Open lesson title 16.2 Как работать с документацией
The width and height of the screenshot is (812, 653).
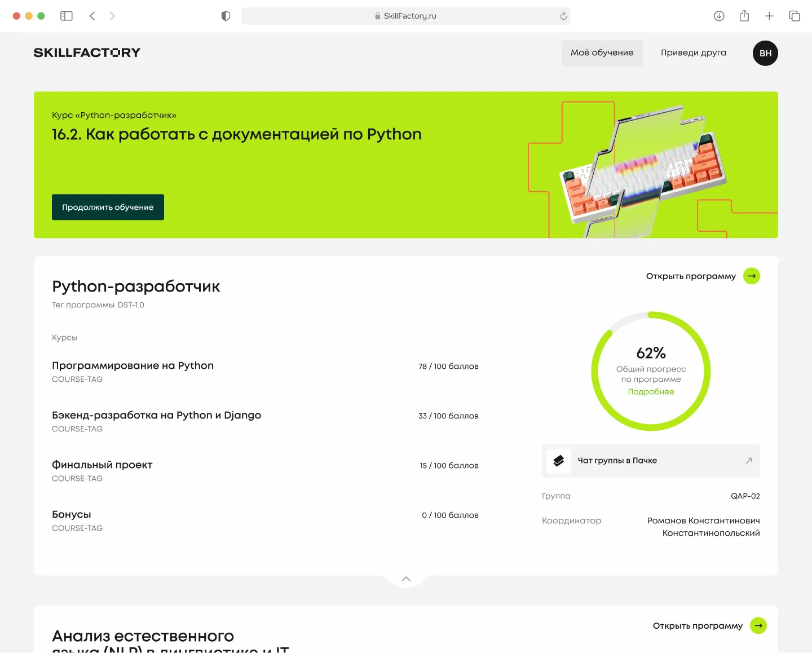237,134
